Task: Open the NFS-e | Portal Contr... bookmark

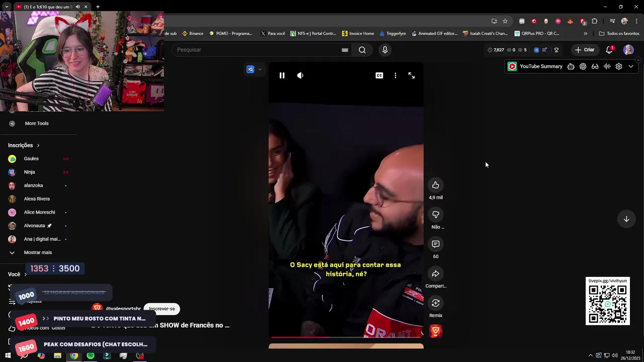Action: click(x=313, y=34)
